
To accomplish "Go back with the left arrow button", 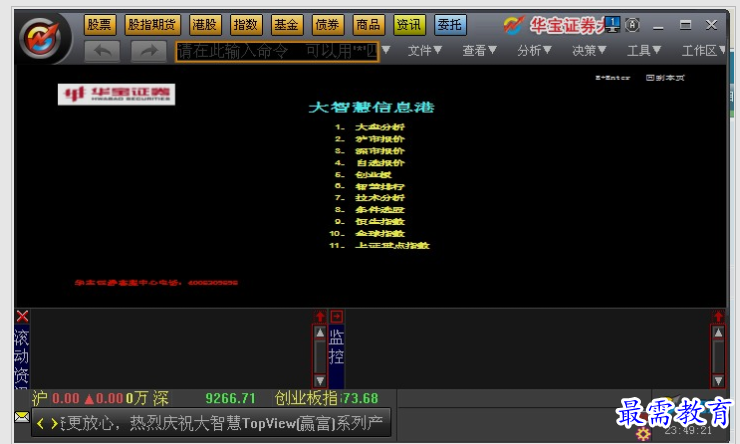I will [102, 51].
